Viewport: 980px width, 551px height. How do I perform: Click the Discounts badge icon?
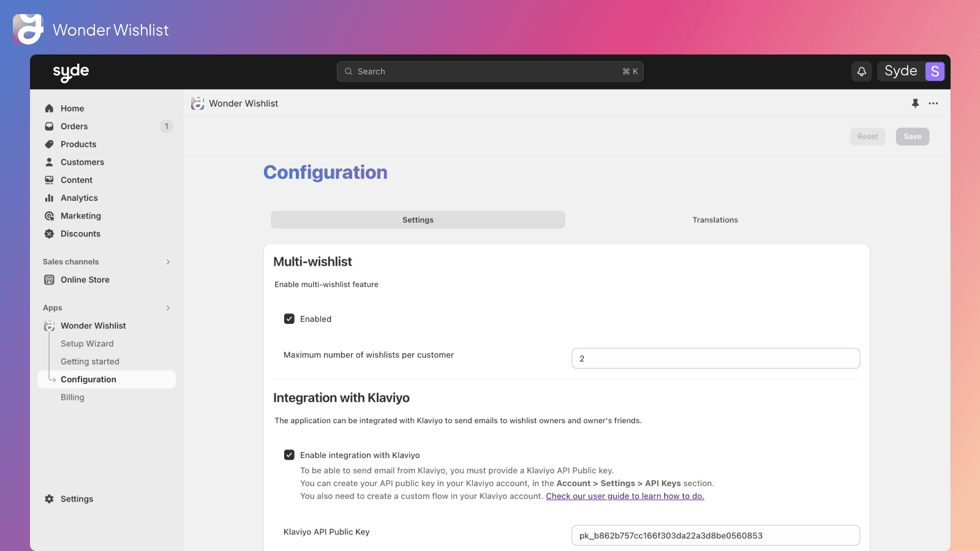point(49,234)
